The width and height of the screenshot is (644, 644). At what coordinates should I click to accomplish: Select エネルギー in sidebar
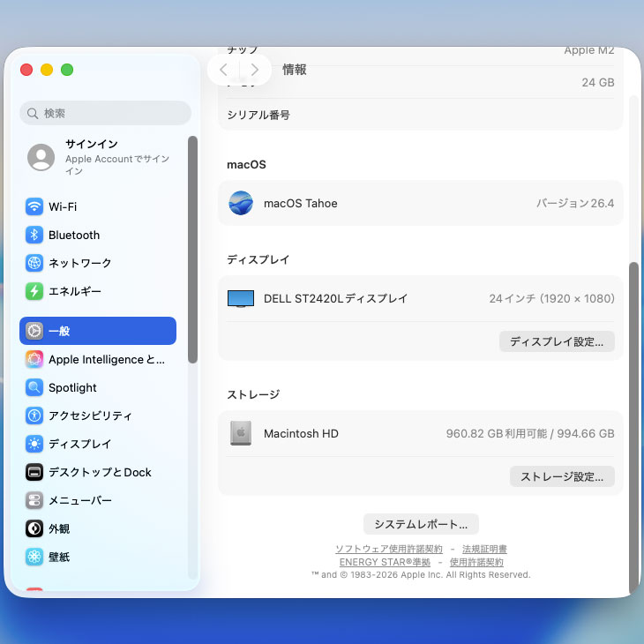pos(75,291)
